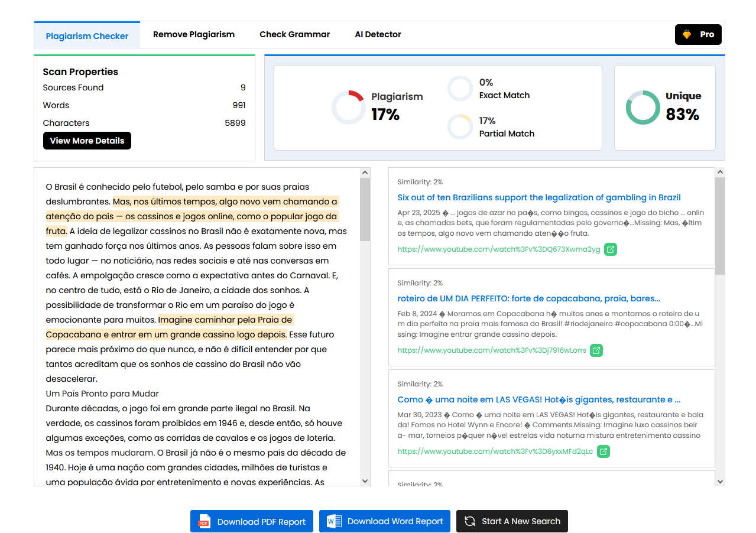The image size is (756, 533).
Task: Open the Remove Plagiarism tab
Action: click(x=194, y=34)
